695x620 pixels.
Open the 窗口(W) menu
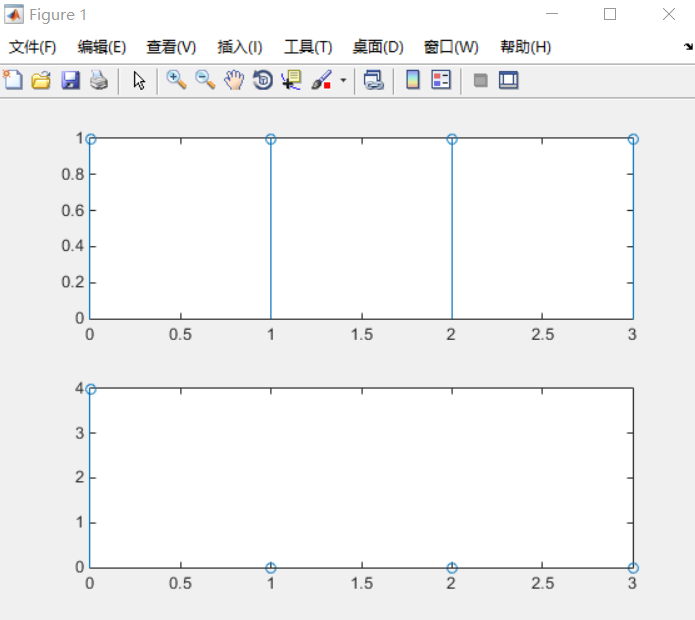pyautogui.click(x=451, y=47)
